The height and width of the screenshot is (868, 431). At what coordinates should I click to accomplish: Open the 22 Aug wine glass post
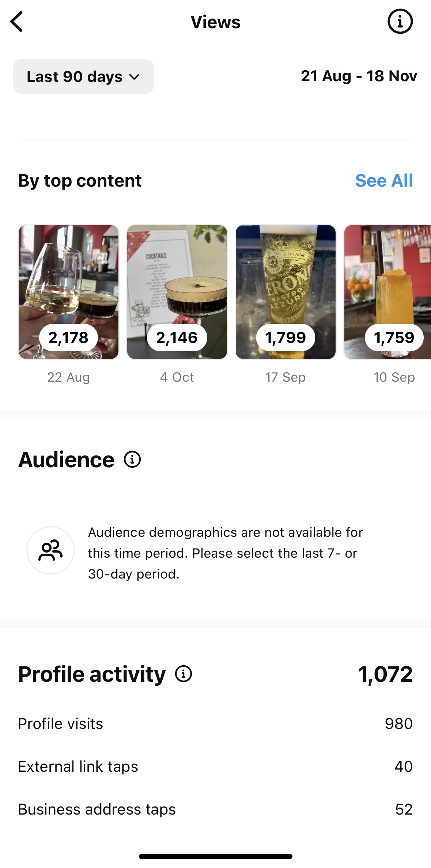[69, 278]
